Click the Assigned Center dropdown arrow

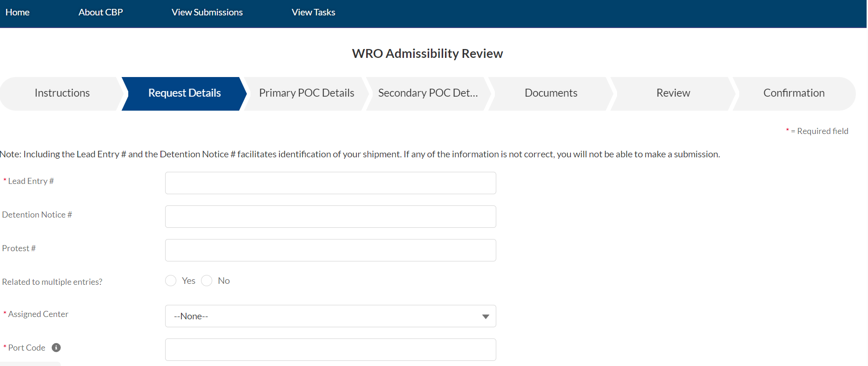486,317
